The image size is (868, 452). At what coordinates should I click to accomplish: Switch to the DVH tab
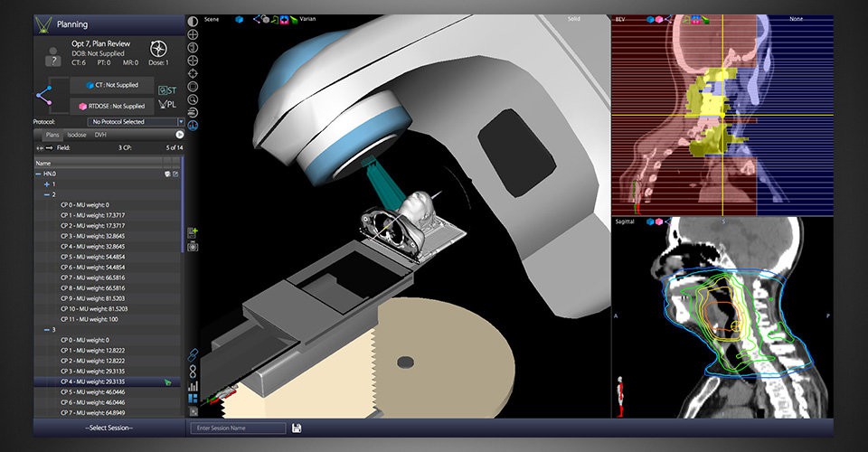tap(100, 135)
